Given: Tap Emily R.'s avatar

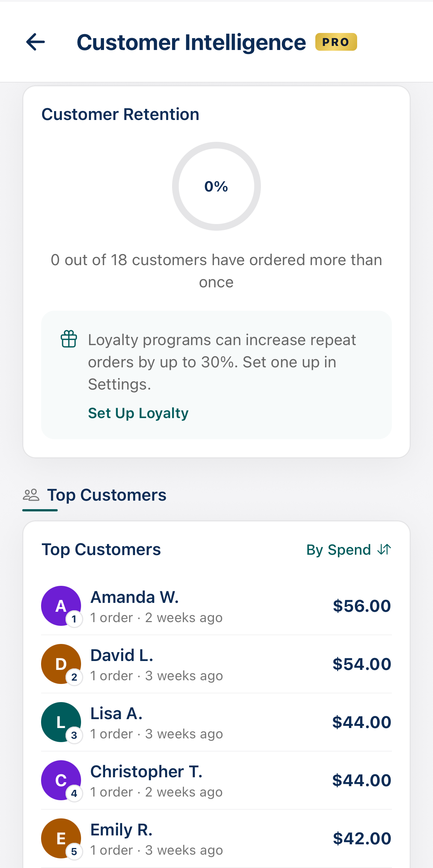Looking at the screenshot, I should pos(61,838).
